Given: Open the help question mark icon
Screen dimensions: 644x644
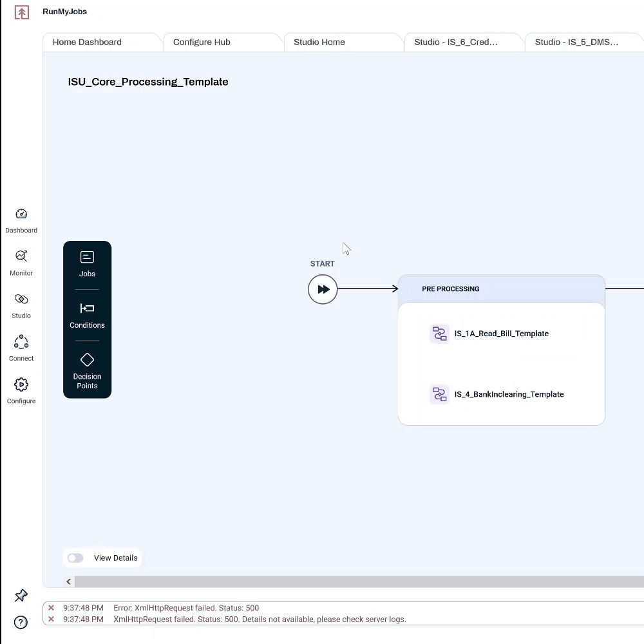Looking at the screenshot, I should (21, 622).
